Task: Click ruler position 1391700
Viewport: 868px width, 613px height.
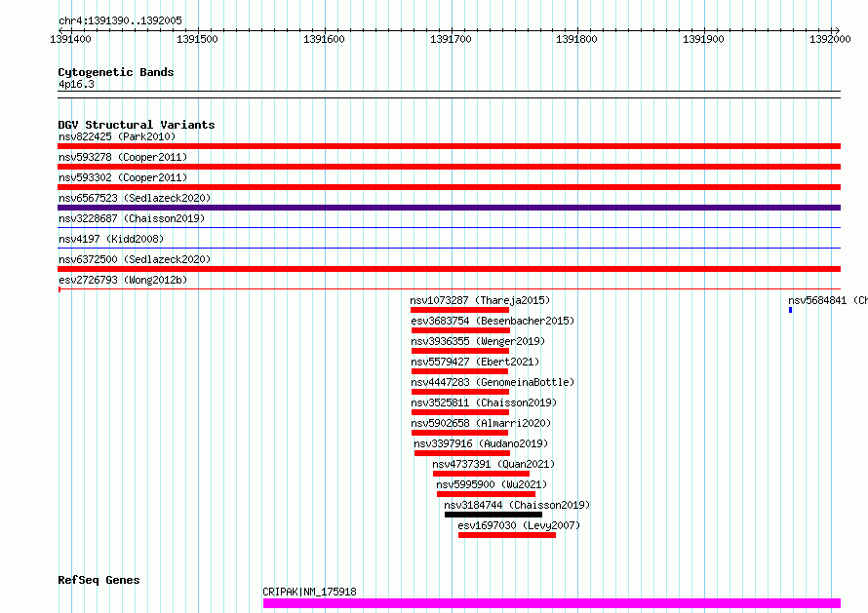Action: pos(451,39)
